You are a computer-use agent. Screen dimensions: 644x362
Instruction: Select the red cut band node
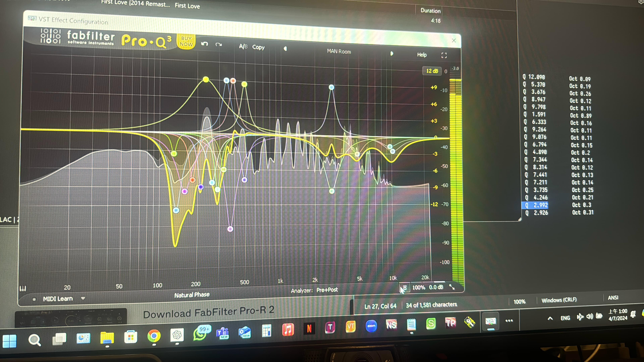coord(192,180)
